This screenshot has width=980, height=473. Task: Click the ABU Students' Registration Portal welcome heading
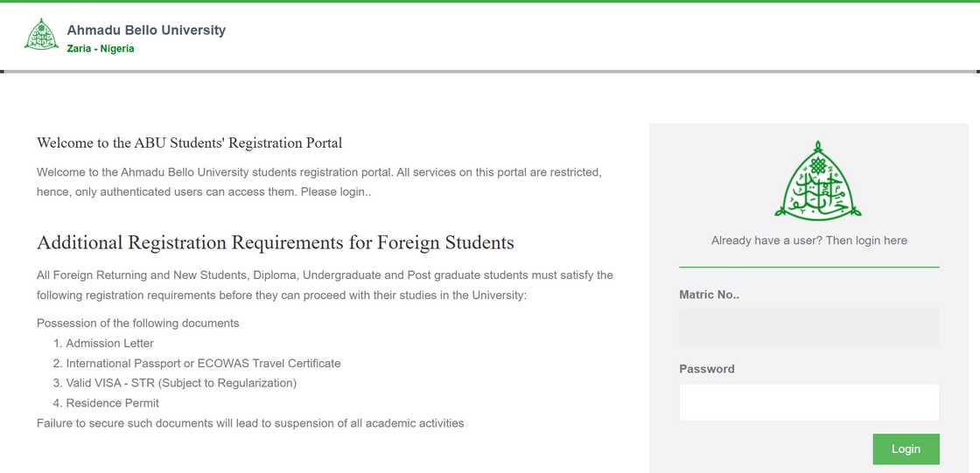click(x=189, y=143)
